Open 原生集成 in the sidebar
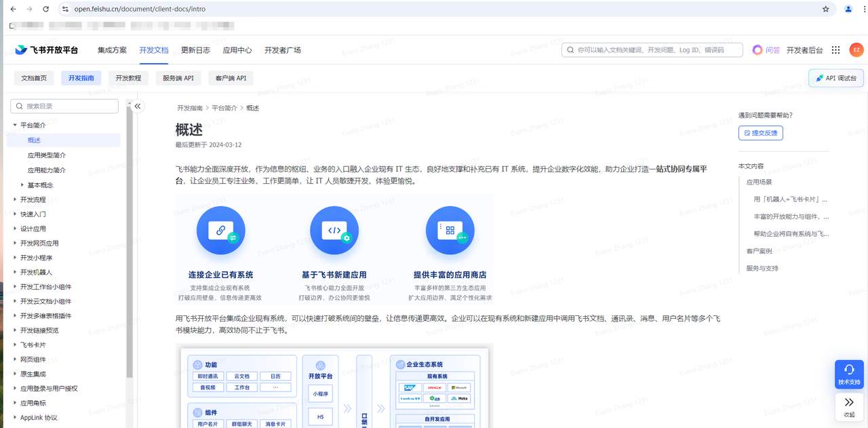868x428 pixels. pos(33,374)
